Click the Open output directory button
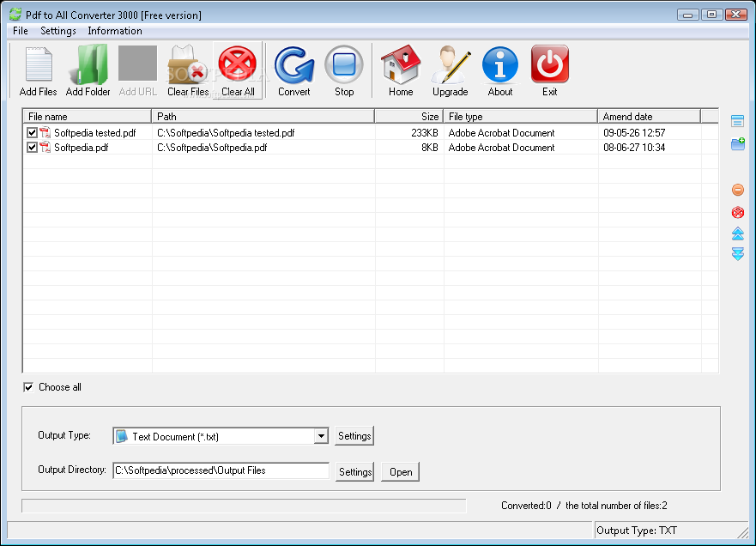 coord(400,471)
